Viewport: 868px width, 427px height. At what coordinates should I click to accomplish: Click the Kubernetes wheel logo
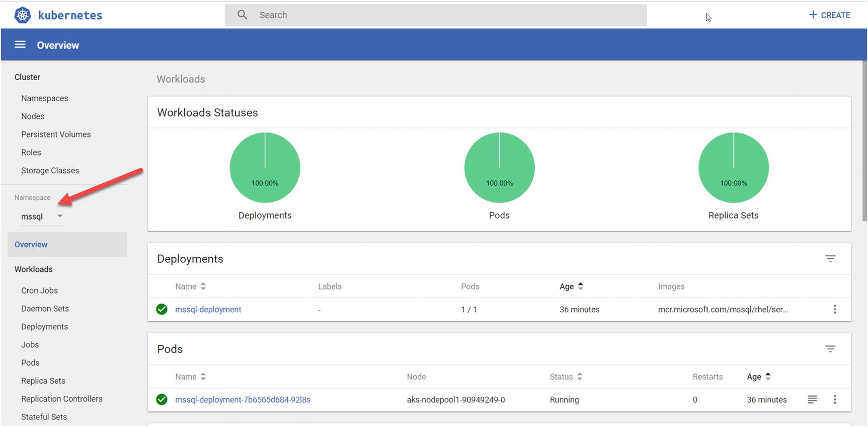click(22, 15)
